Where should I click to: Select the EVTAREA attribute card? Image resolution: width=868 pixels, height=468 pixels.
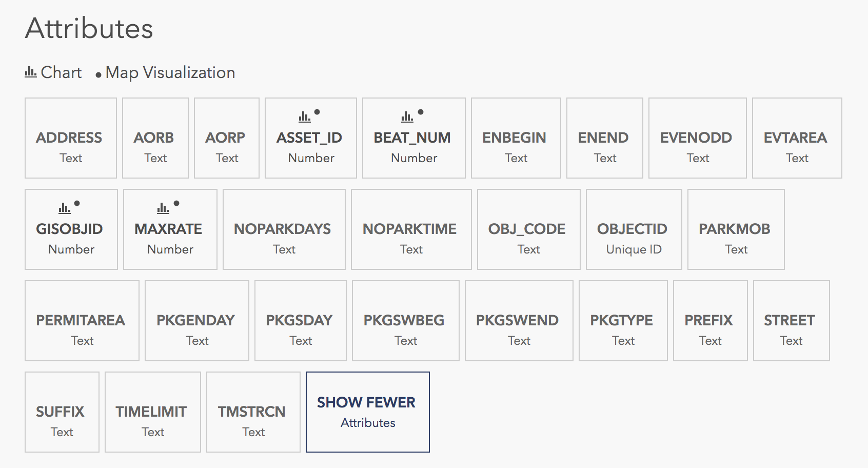pos(797,139)
